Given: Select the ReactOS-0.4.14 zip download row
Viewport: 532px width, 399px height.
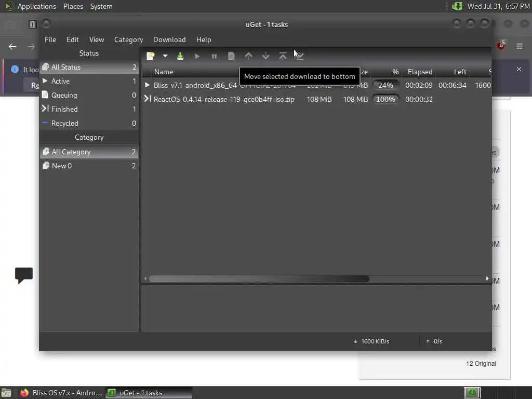Looking at the screenshot, I should tap(316, 99).
